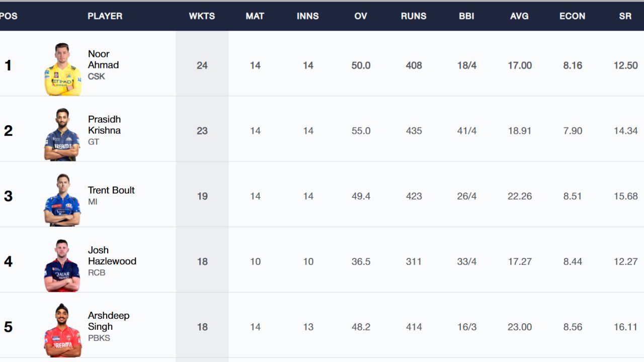The width and height of the screenshot is (644, 362).
Task: Open Arshdeep Singh player name link
Action: point(108,321)
